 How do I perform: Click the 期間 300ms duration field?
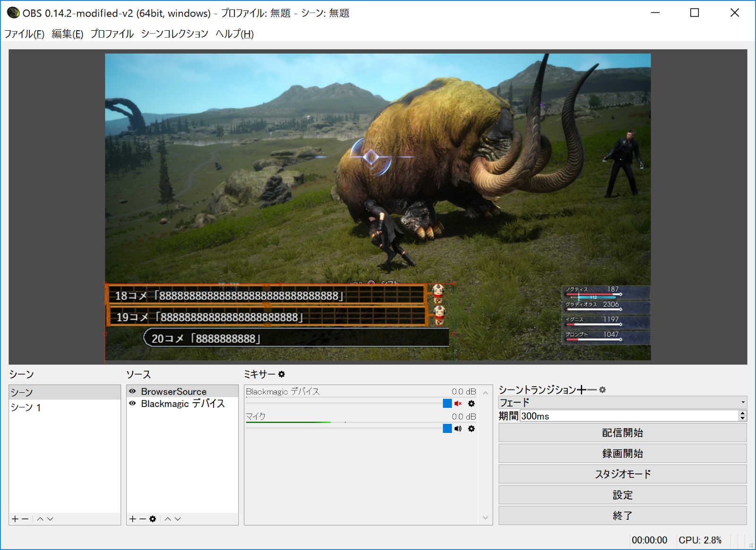click(629, 416)
